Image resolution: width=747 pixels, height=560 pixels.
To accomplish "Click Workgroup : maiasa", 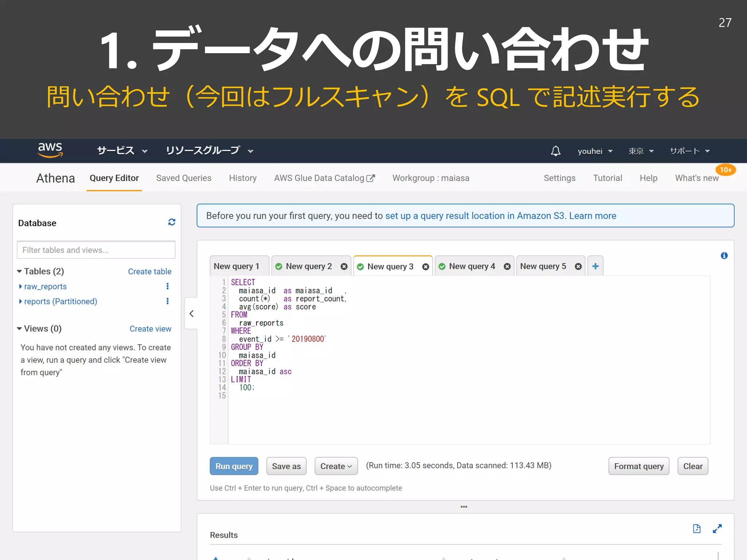I will [x=431, y=178].
